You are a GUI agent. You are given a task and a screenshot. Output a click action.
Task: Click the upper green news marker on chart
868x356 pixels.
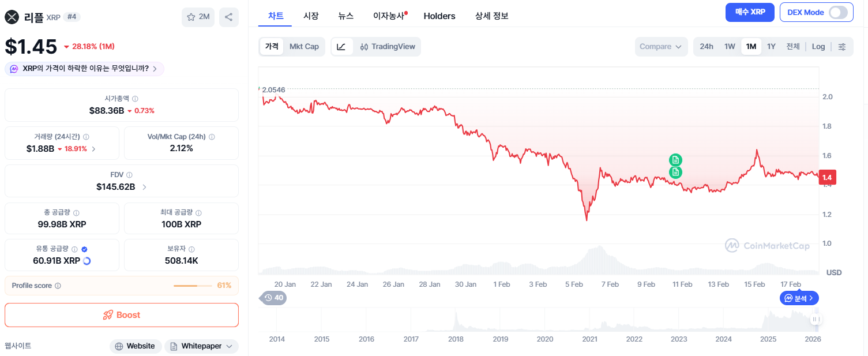pos(675,160)
